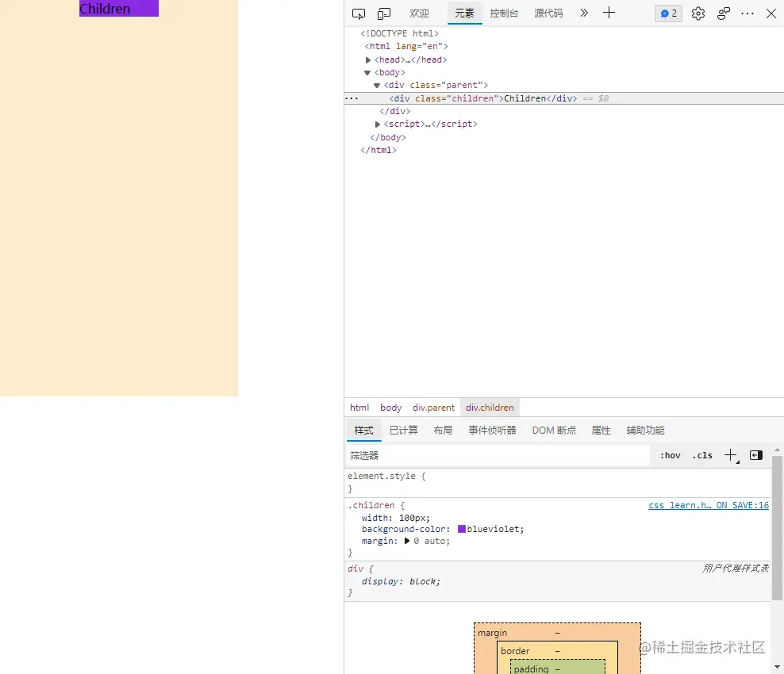784x674 pixels.
Task: Click the body breadcrumb
Action: point(390,408)
